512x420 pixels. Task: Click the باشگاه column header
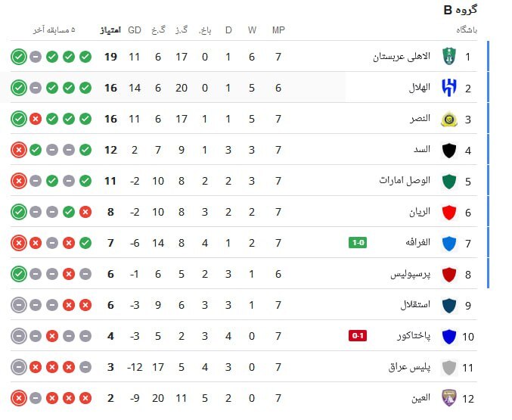pyautogui.click(x=467, y=30)
